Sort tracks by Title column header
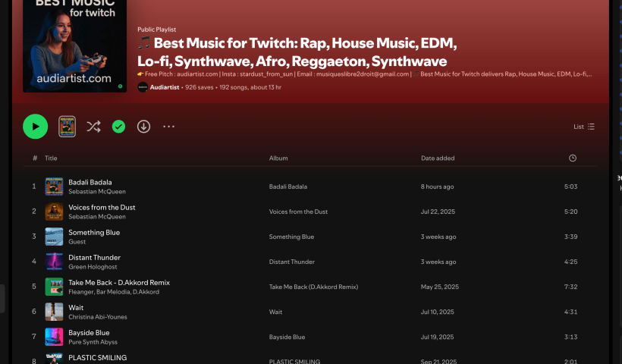The height and width of the screenshot is (364, 622). pyautogui.click(x=51, y=158)
